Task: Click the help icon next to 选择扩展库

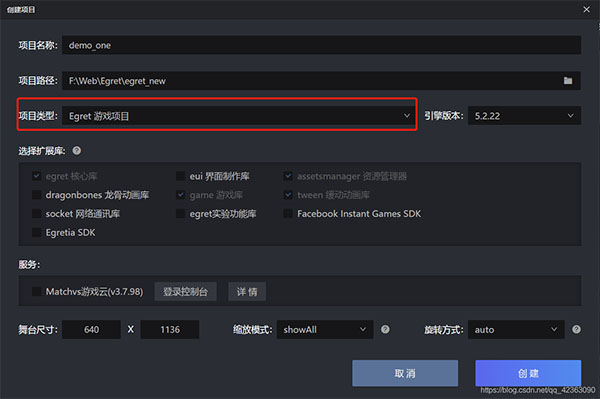Action: pos(77,151)
